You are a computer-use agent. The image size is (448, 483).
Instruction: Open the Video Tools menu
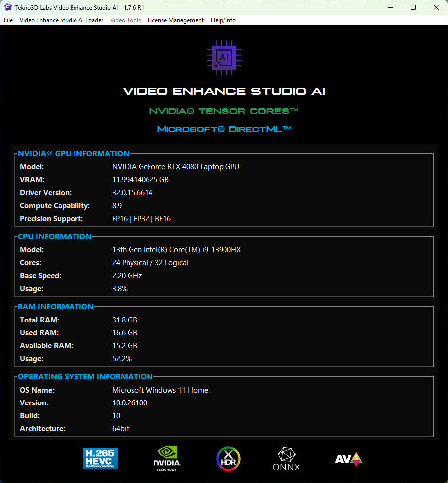coord(125,20)
